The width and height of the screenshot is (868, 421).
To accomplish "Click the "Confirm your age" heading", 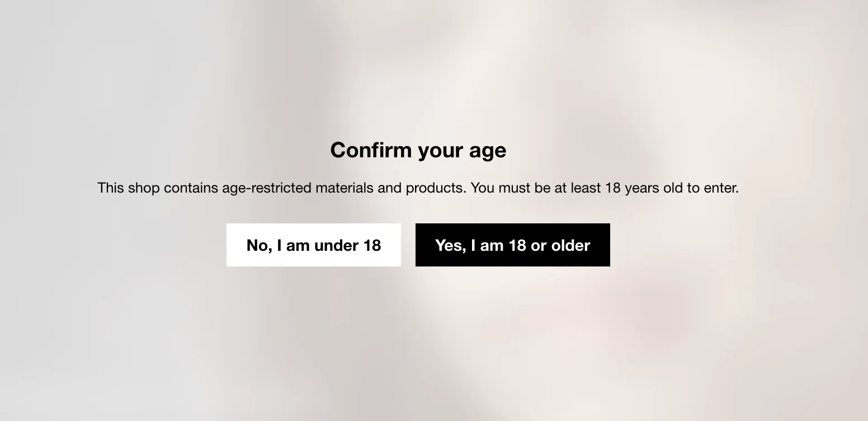I will tap(418, 150).
